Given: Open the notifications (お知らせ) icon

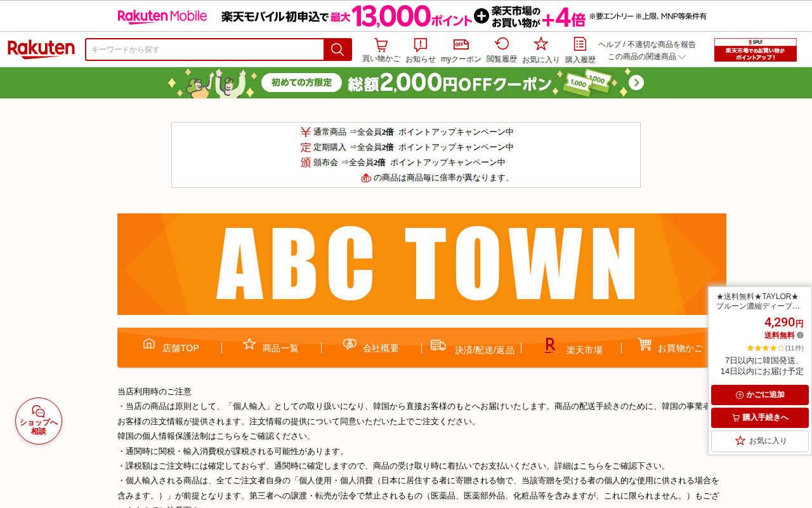Looking at the screenshot, I should click(421, 44).
